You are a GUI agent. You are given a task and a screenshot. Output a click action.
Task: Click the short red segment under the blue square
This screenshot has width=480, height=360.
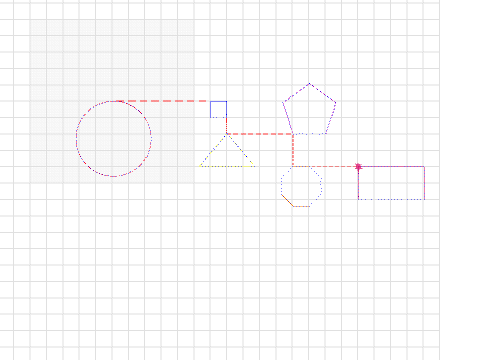(x=227, y=126)
